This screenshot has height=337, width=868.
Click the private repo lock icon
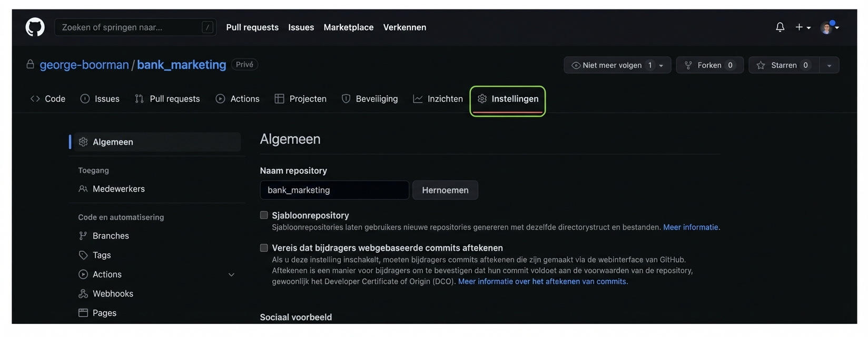click(30, 64)
